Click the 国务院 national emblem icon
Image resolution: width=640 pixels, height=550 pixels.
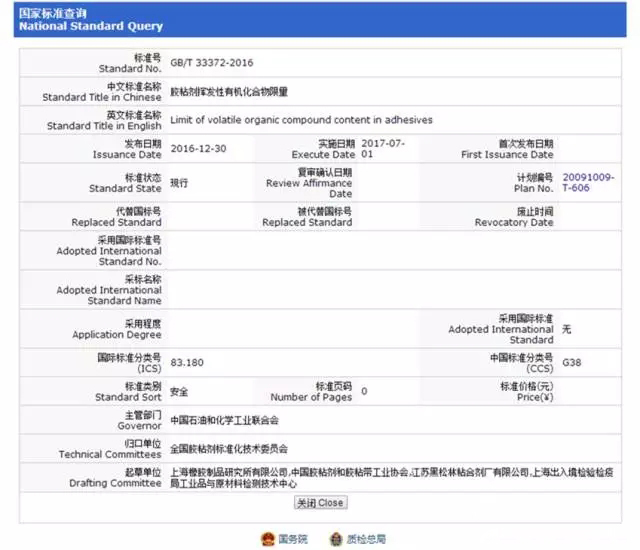268,539
